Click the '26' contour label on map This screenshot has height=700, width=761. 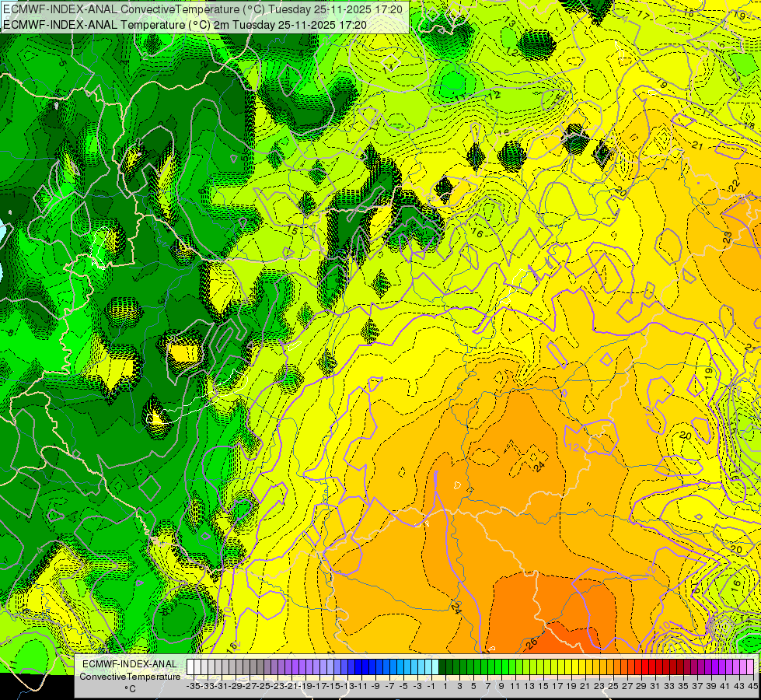(x=532, y=644)
